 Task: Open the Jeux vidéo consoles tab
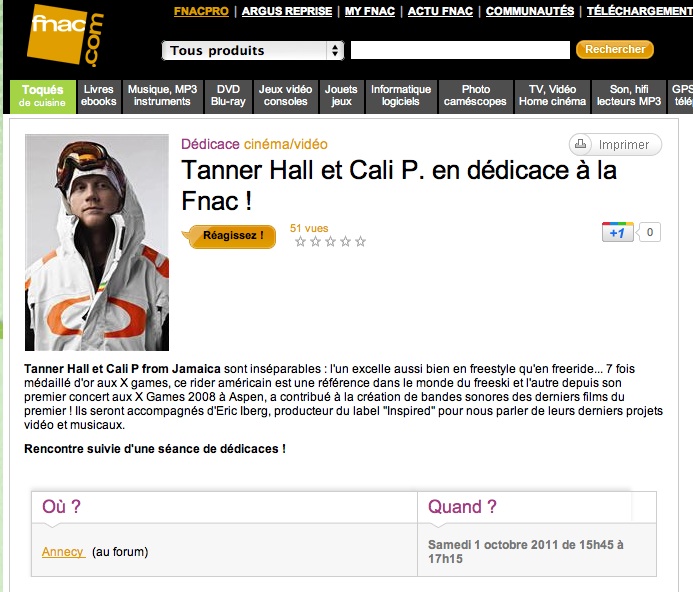(286, 96)
